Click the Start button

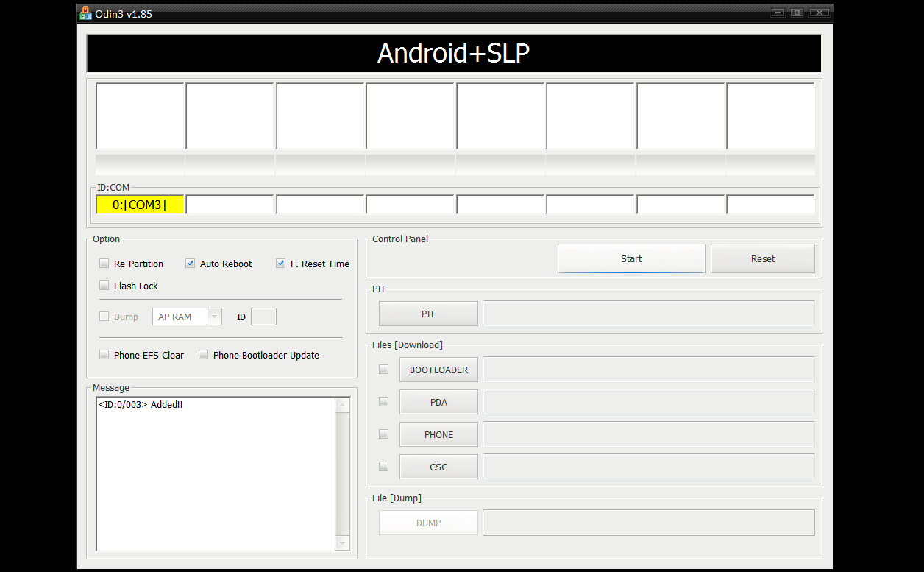[631, 258]
